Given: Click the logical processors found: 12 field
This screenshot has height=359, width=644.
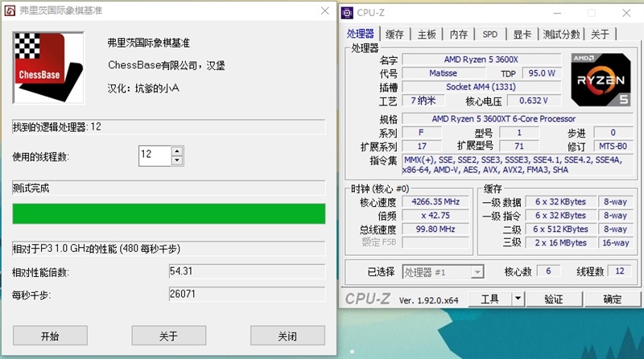Looking at the screenshot, I should tap(169, 127).
